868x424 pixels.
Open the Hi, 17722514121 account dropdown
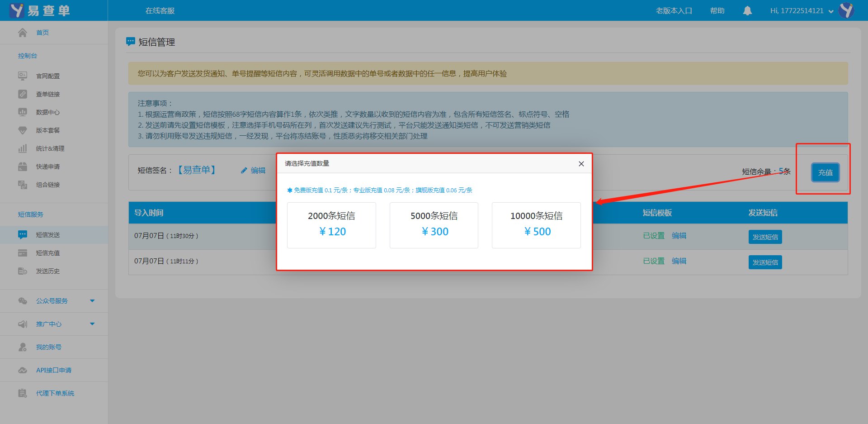(x=801, y=11)
